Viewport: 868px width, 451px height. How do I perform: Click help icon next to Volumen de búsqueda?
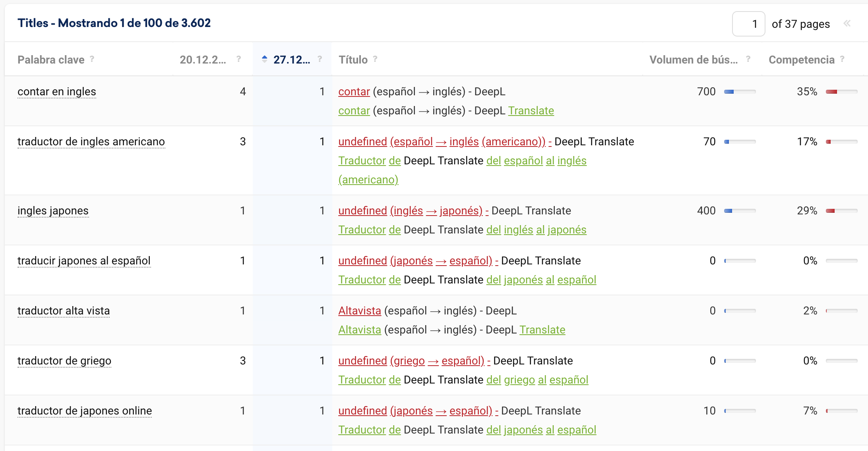[x=748, y=59]
